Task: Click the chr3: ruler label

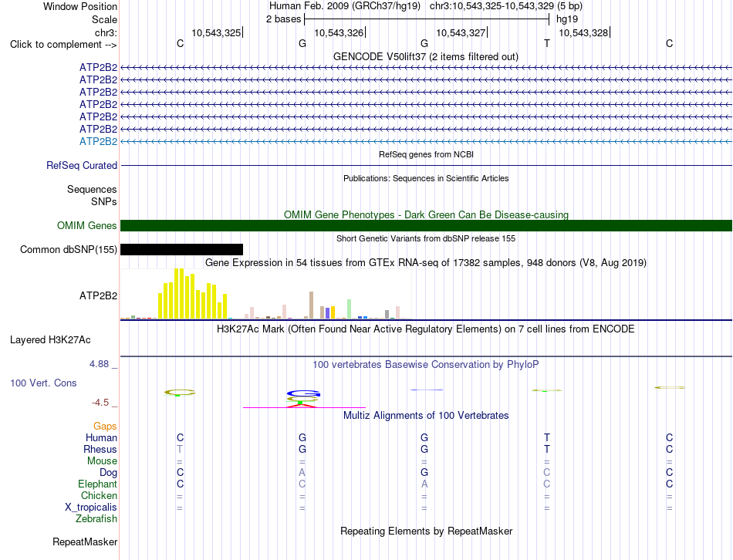Action: point(106,32)
